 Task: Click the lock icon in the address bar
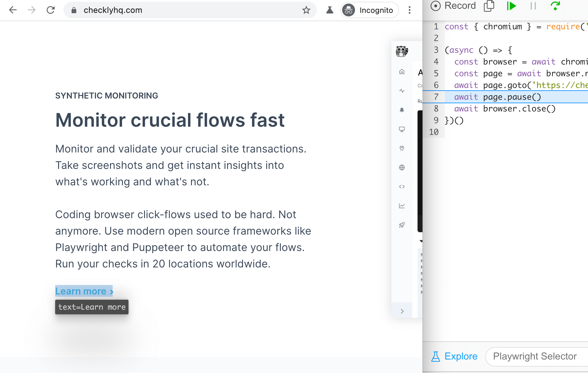pos(74,10)
